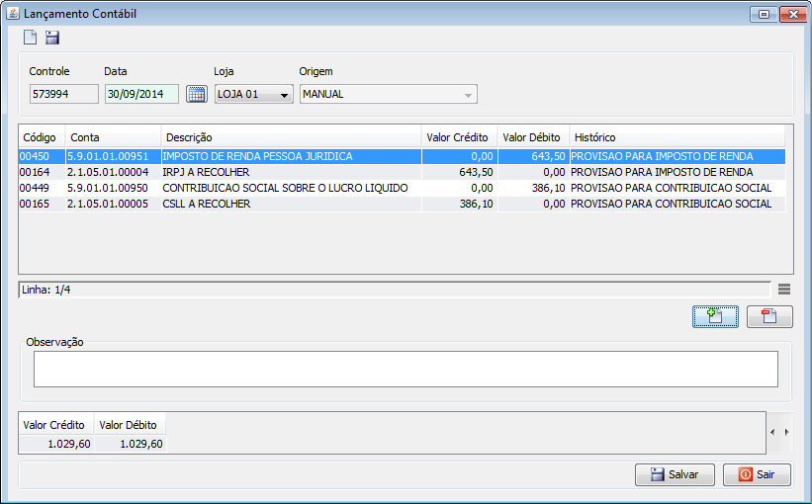This screenshot has height=504, width=812.
Task: Click account cell 5.9.01.01.00951
Action: tap(114, 156)
